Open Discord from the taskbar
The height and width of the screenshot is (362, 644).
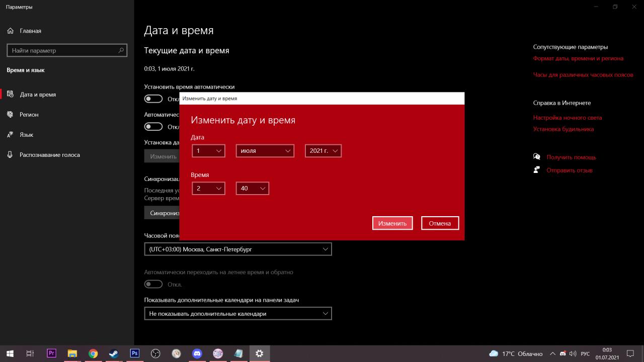(x=197, y=353)
